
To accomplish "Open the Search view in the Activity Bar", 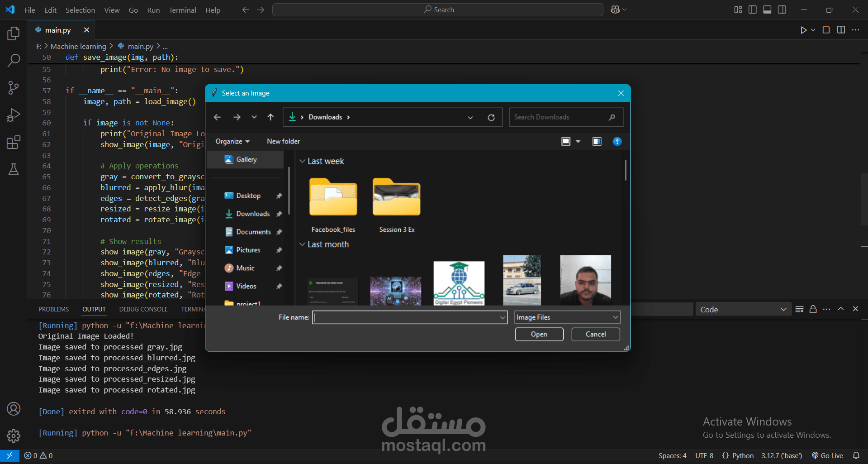I will [x=13, y=60].
